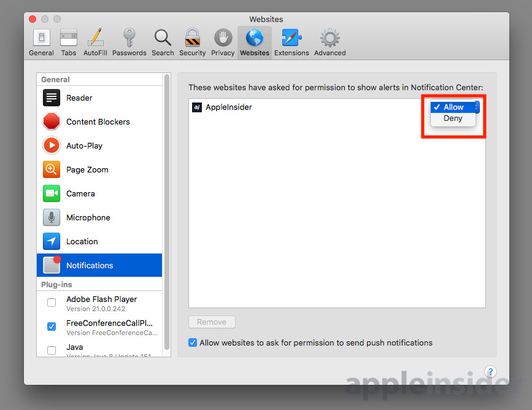Choose Allow in the AppleInsider popup
532x410 pixels.
click(453, 107)
